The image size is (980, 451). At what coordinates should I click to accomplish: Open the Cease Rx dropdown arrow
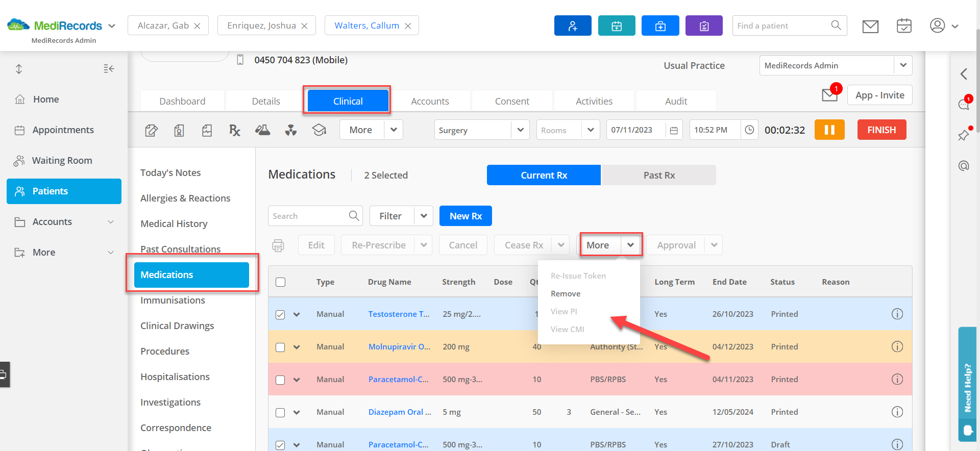click(x=561, y=245)
